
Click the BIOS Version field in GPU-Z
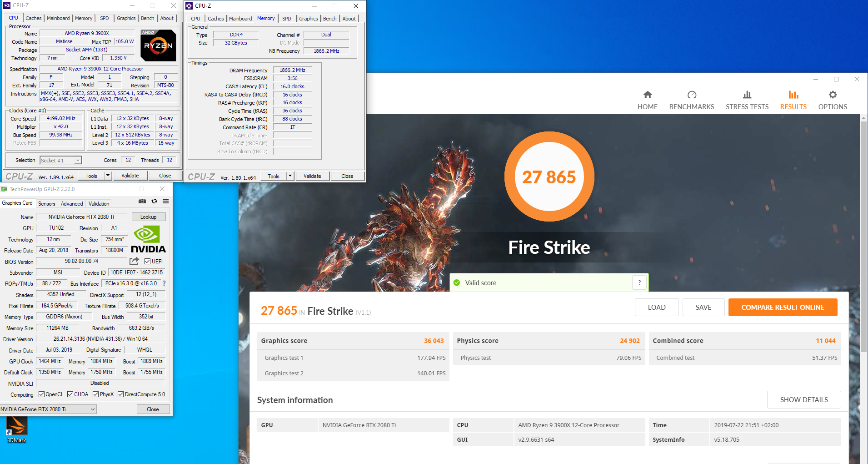click(x=81, y=261)
